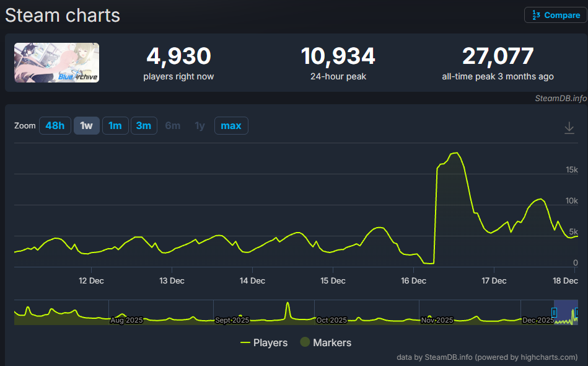Viewport: 588px width, 366px height.
Task: Toggle the Players series in legend
Action: (x=263, y=342)
